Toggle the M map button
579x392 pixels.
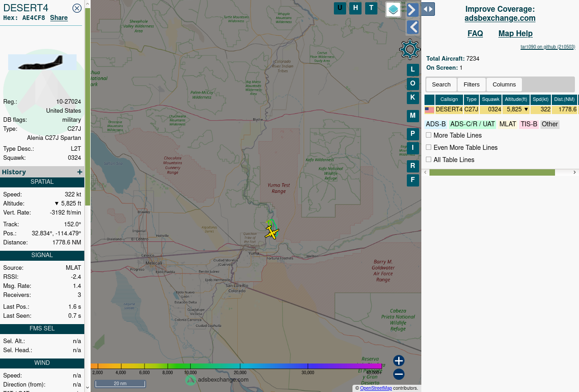coord(413,116)
